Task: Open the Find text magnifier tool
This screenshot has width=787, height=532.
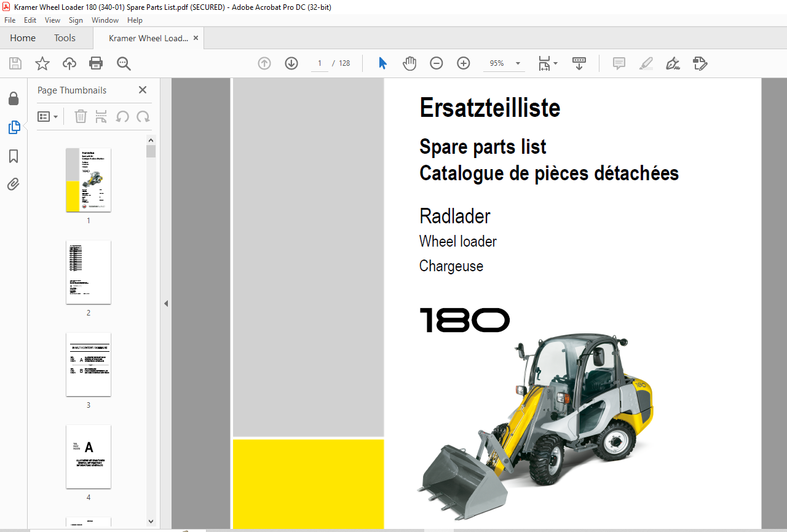Action: [124, 63]
